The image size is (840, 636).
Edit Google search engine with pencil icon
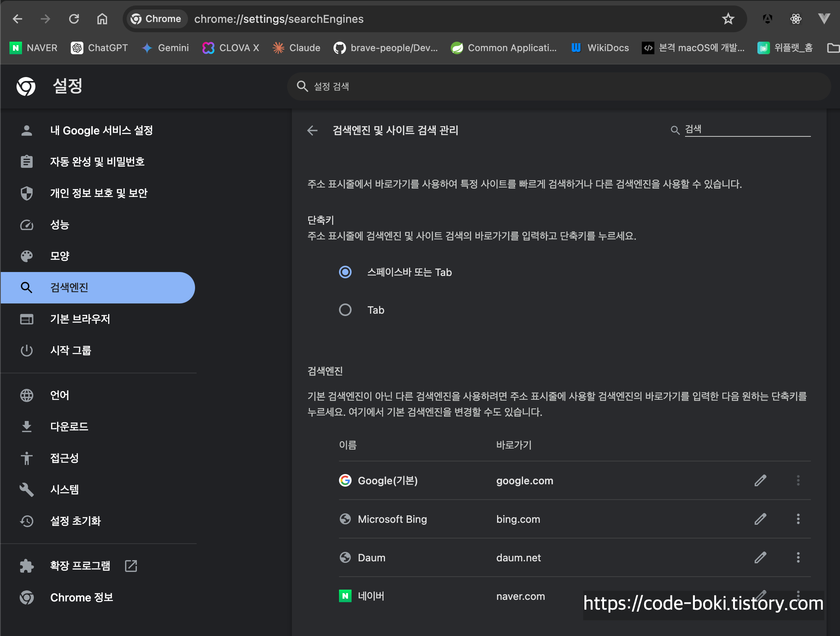click(x=760, y=480)
